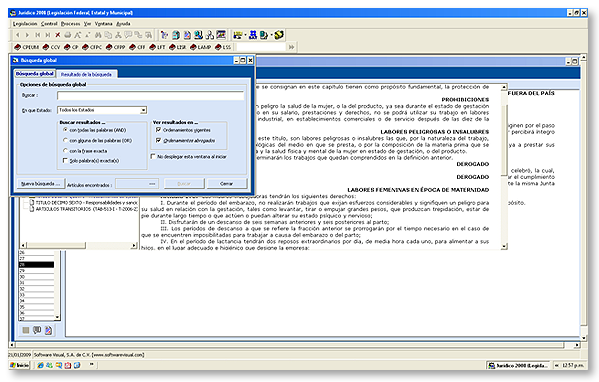This screenshot has height=382, width=599.
Task: Click the yellow network computer icon
Action: pyautogui.click(x=238, y=35)
